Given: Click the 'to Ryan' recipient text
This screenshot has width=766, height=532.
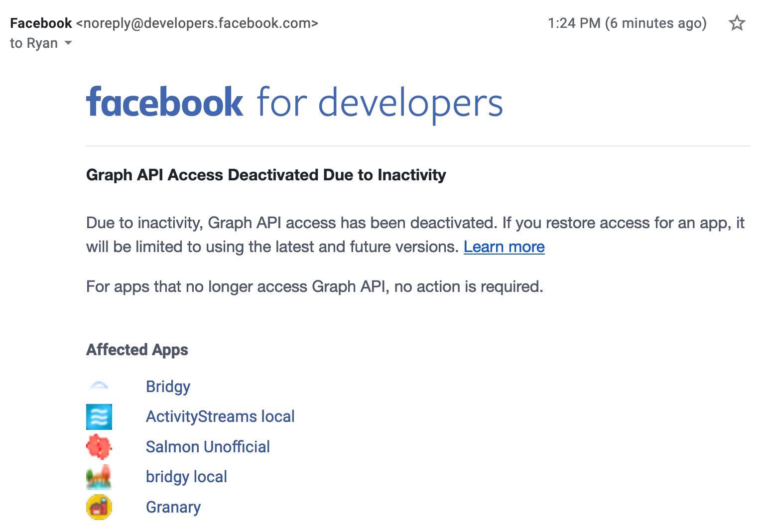Looking at the screenshot, I should point(34,43).
